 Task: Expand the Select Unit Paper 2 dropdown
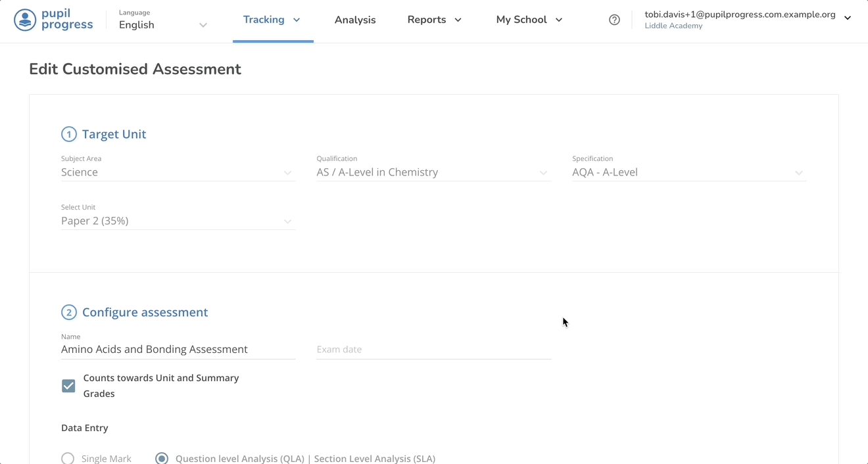[x=178, y=221]
